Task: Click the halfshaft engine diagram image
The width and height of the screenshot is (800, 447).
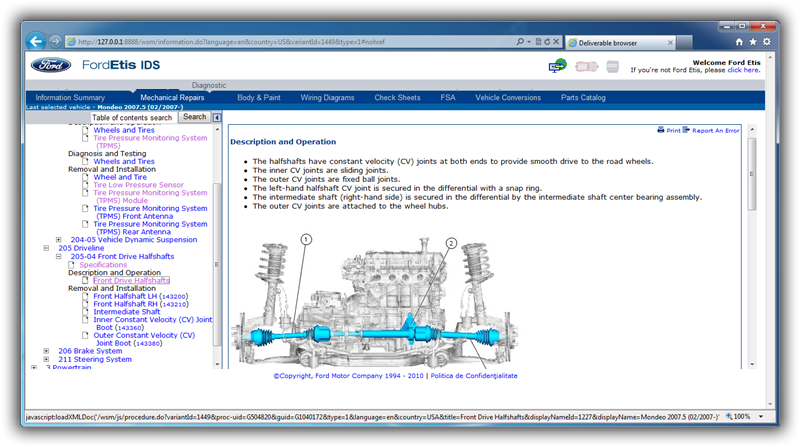Action: click(376, 302)
